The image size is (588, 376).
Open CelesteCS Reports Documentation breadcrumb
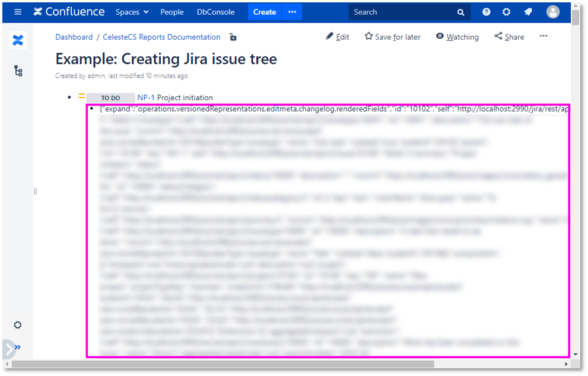(x=161, y=37)
